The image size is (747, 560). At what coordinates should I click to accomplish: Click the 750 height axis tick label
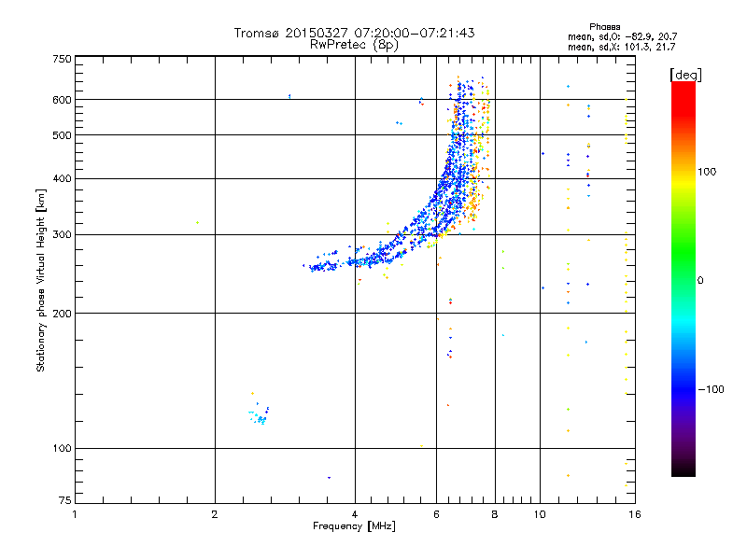62,59
